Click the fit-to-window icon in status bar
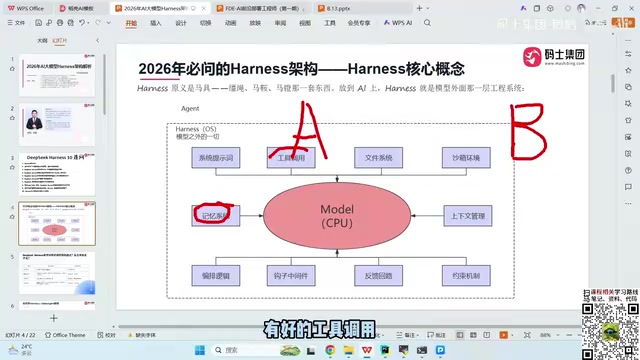 click(x=527, y=335)
